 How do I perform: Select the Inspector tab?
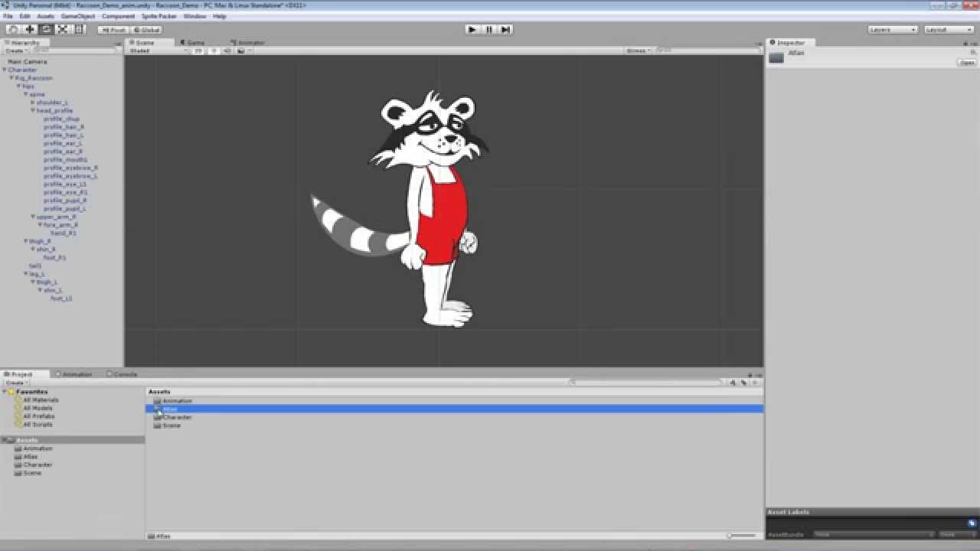click(x=789, y=43)
